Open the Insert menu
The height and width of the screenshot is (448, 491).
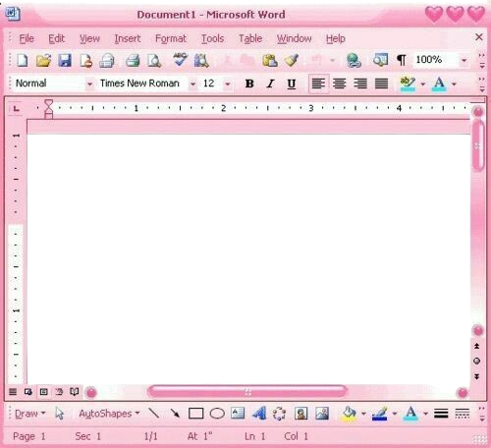128,38
